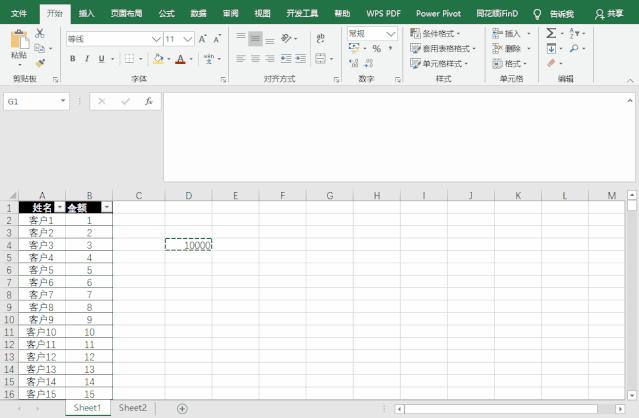Switch to the 插入 ribbon tab
639x418 pixels.
pos(86,13)
